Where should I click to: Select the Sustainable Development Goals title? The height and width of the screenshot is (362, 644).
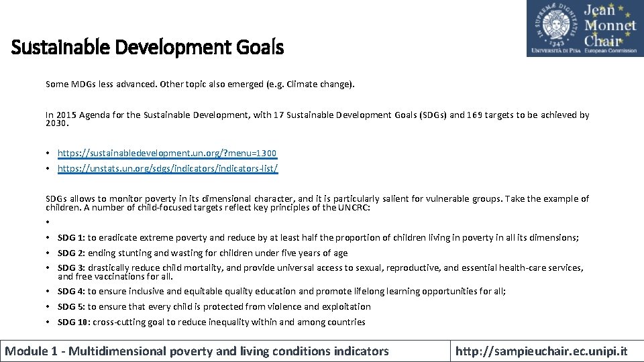[x=147, y=47]
